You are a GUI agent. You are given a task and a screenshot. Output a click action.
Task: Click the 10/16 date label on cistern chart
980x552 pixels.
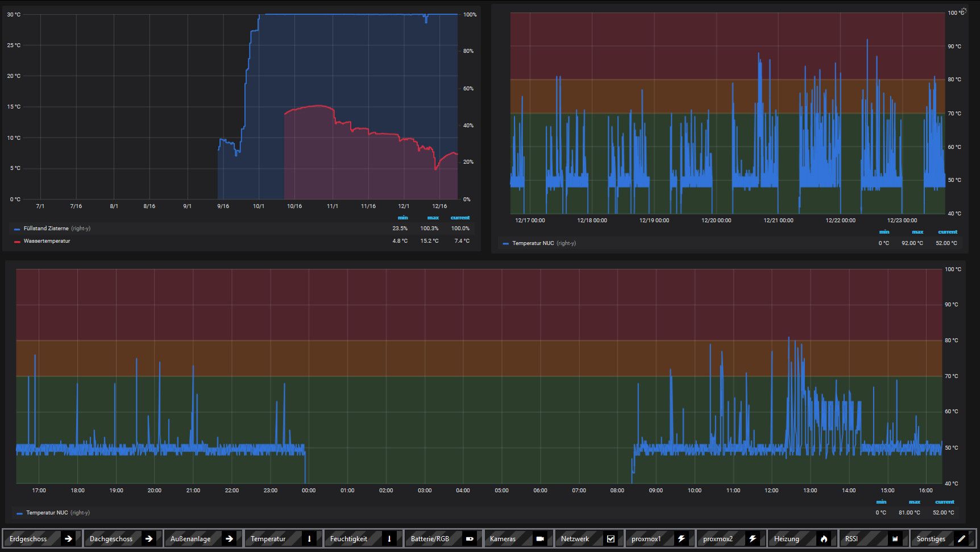(294, 206)
